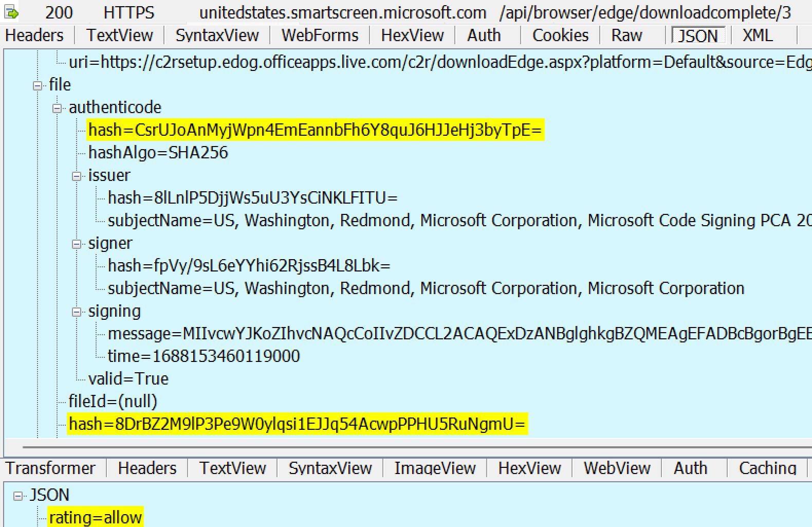The image size is (812, 527).
Task: Collapse the issuer node
Action: (x=77, y=176)
